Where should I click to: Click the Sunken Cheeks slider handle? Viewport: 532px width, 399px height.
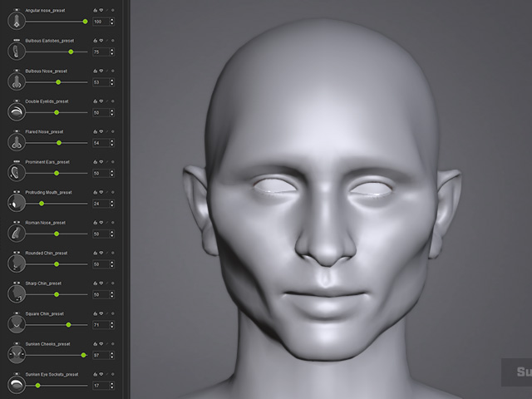(x=83, y=355)
